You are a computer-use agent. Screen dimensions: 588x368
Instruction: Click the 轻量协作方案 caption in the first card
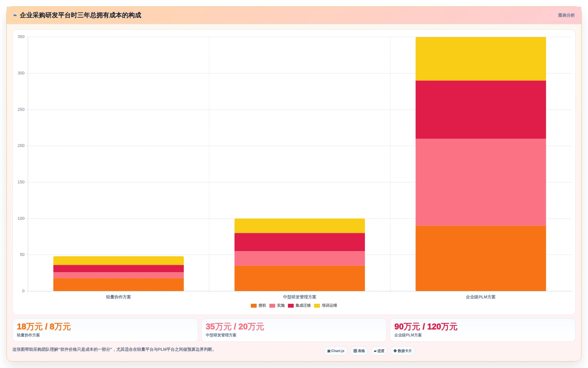(28, 335)
